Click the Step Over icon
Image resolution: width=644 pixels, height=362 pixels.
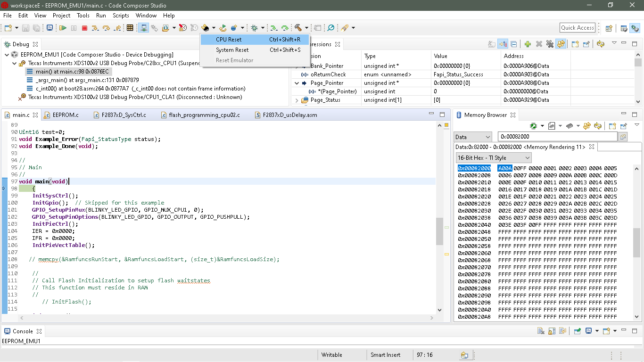tap(106, 28)
